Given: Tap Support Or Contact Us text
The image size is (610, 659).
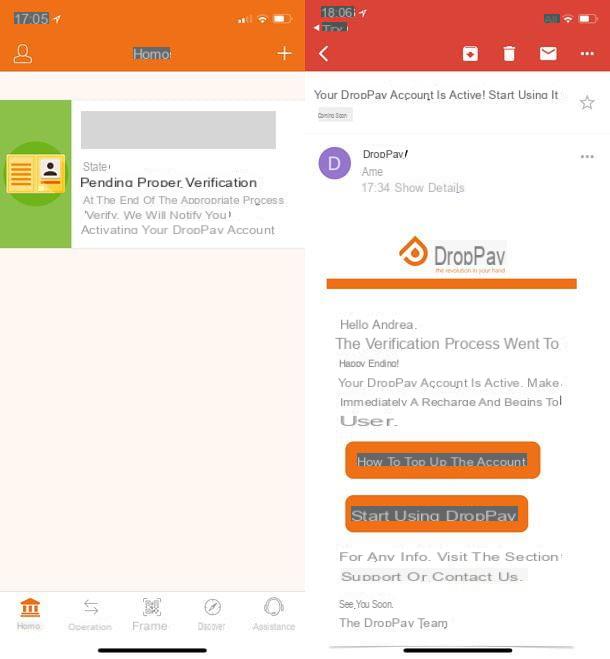Looking at the screenshot, I should [x=431, y=576].
